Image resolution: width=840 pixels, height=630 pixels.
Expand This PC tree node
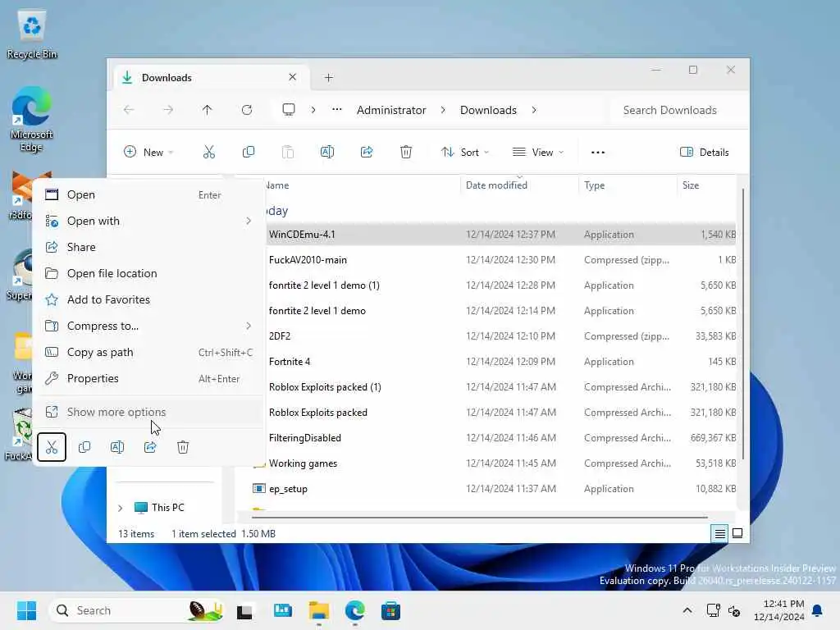pos(120,508)
